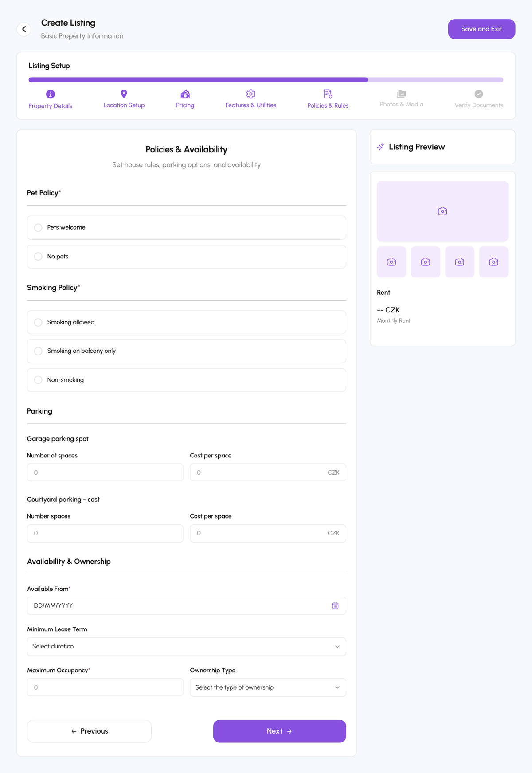The height and width of the screenshot is (773, 532).
Task: Select the Non-smoking radio option
Action: click(x=187, y=380)
